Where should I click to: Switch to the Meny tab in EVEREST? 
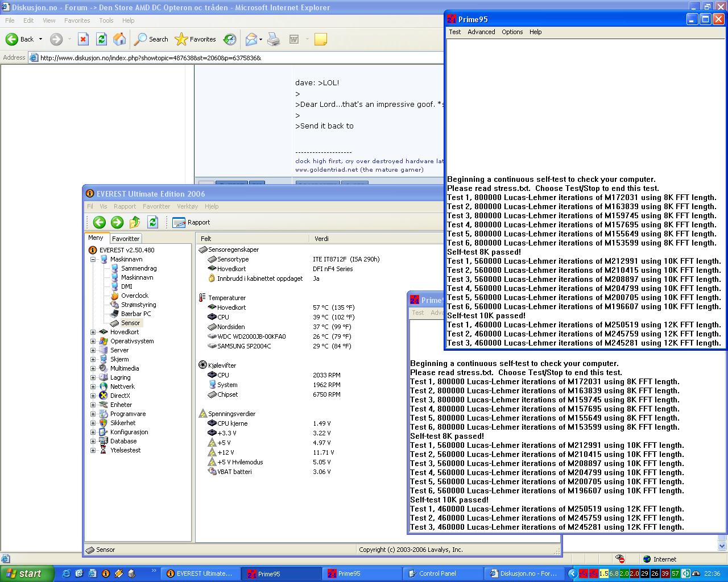(96, 238)
